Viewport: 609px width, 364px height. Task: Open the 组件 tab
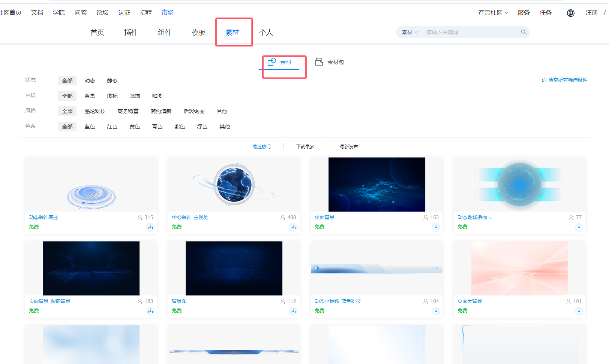(165, 33)
